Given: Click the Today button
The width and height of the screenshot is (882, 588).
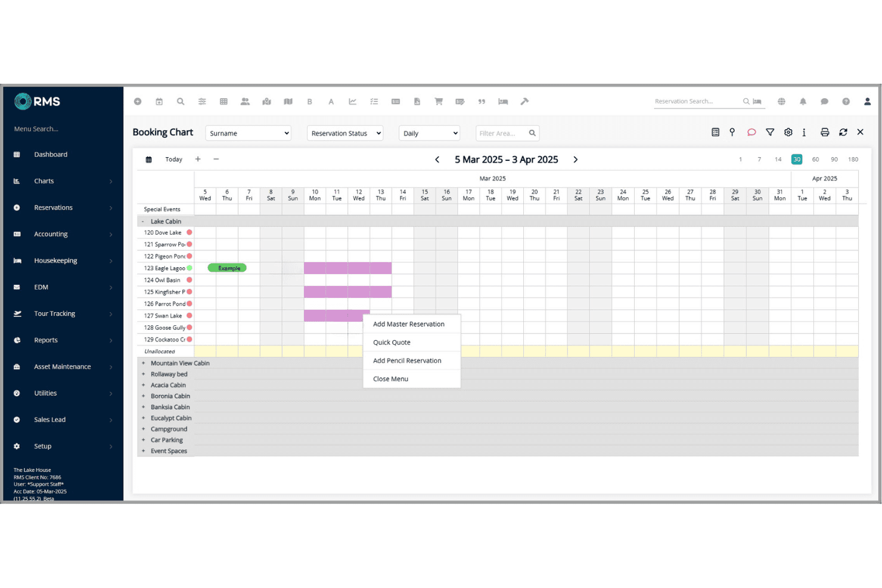Looking at the screenshot, I should click(x=174, y=160).
